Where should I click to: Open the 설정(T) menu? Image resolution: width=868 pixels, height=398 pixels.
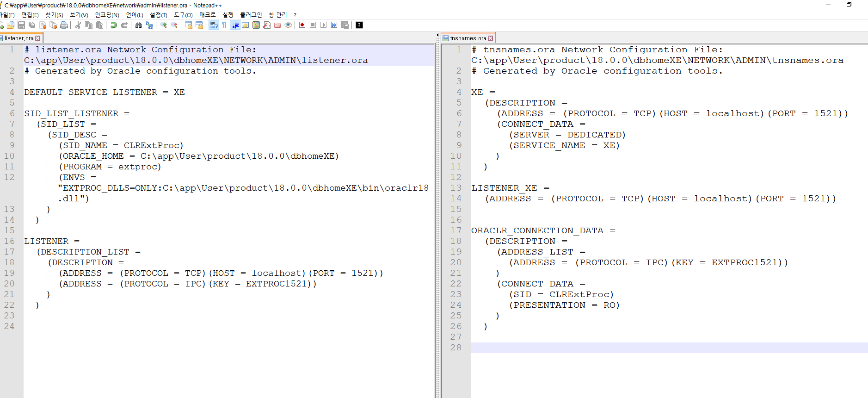[x=159, y=15]
